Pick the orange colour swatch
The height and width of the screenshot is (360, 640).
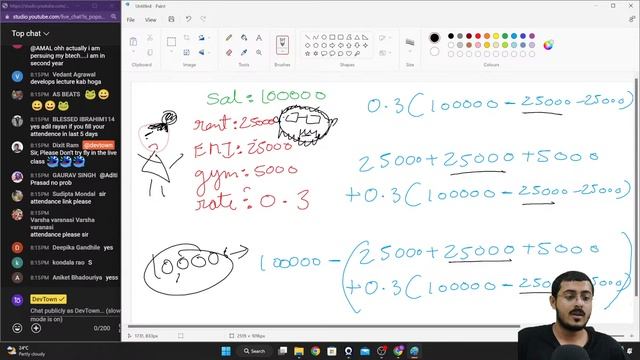click(x=487, y=36)
